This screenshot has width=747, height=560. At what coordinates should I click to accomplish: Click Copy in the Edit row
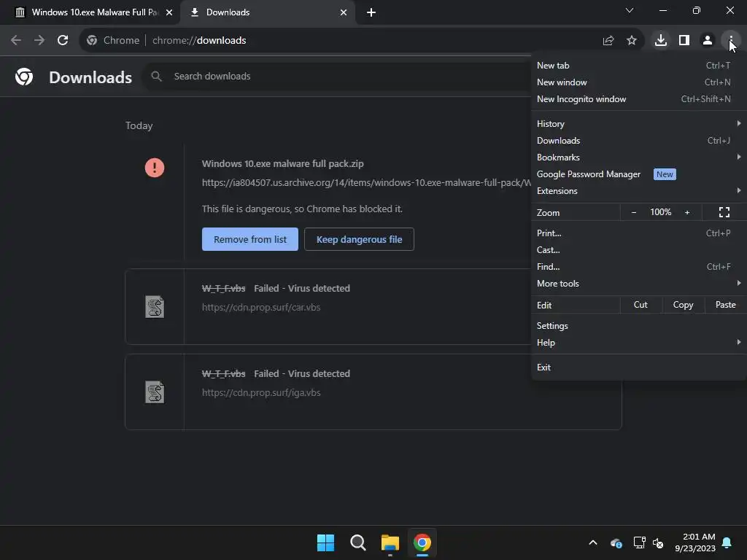[x=683, y=305]
